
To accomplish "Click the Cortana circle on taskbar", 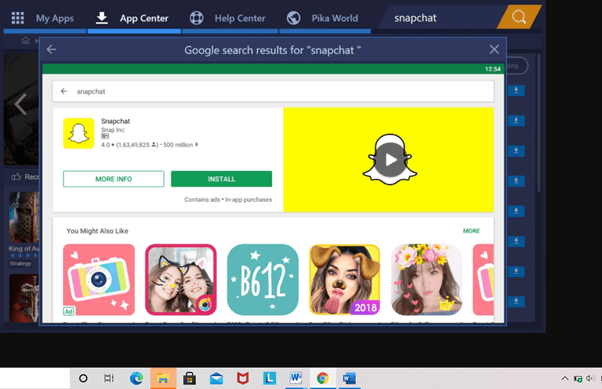I will [x=83, y=378].
